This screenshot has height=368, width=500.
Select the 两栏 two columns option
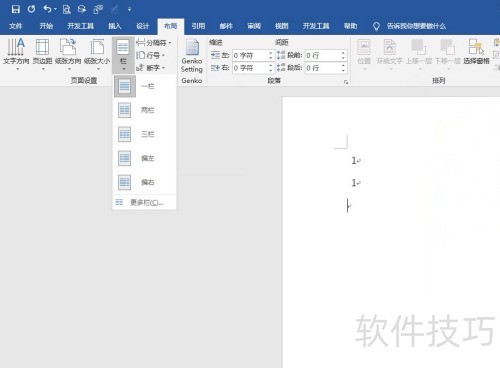coord(145,110)
